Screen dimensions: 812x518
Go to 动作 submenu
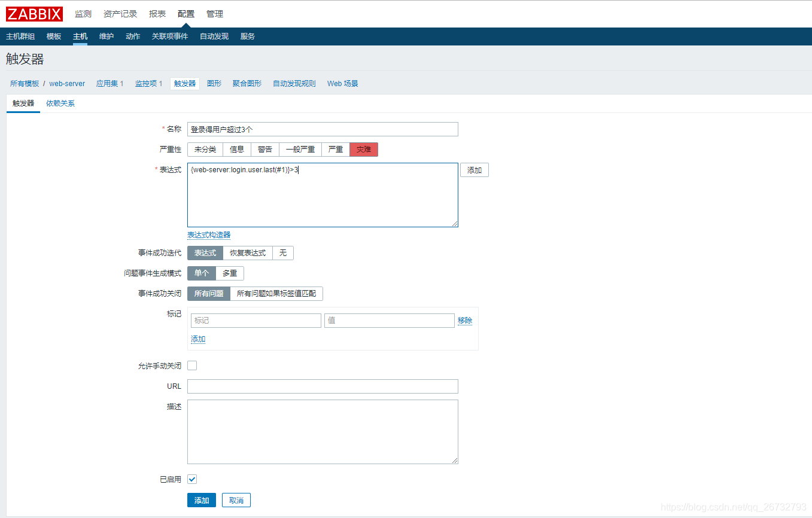coord(133,36)
